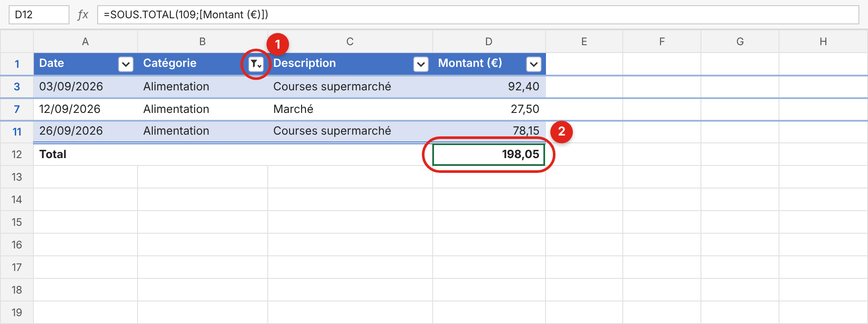Click the cell containing 26/09/2026
Image resolution: width=868 pixels, height=324 pixels.
tap(85, 131)
